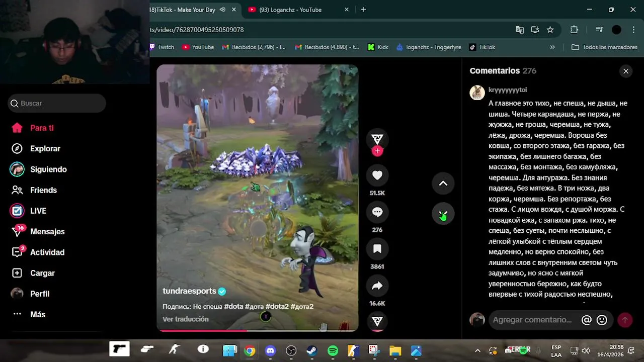The height and width of the screenshot is (362, 644).
Task: Click the Buscar search field
Action: tap(57, 103)
